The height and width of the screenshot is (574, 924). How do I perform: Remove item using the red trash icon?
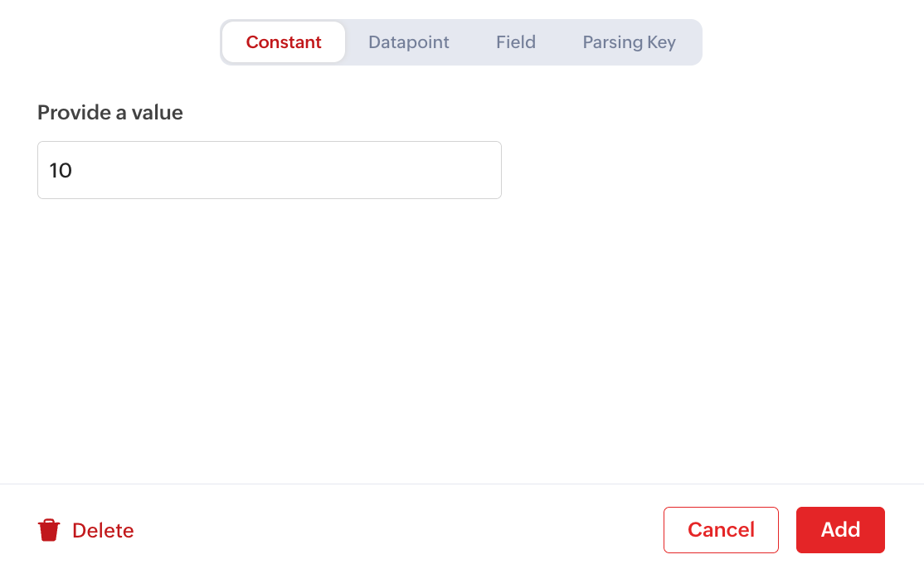(49, 530)
